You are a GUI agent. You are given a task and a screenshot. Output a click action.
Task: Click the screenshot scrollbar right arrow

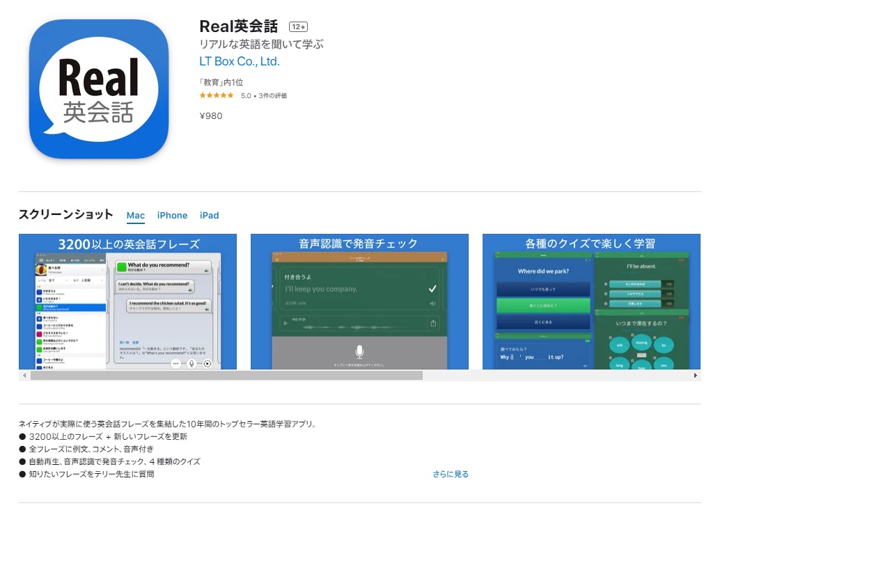point(695,376)
